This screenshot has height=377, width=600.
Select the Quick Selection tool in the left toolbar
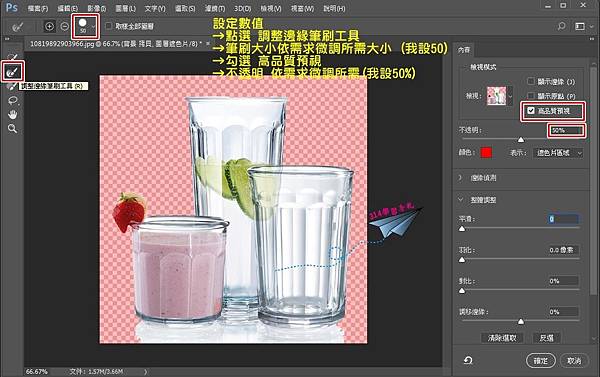(12, 57)
